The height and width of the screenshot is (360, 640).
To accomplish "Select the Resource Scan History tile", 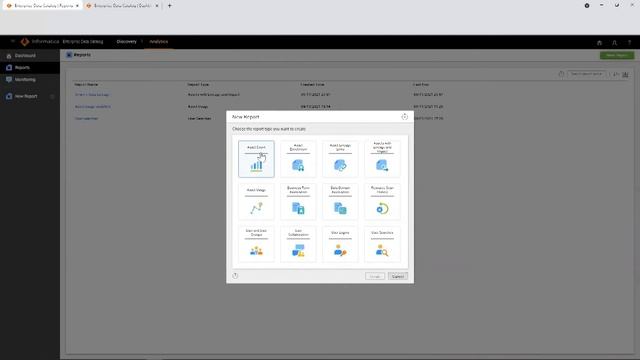I will pos(382,202).
